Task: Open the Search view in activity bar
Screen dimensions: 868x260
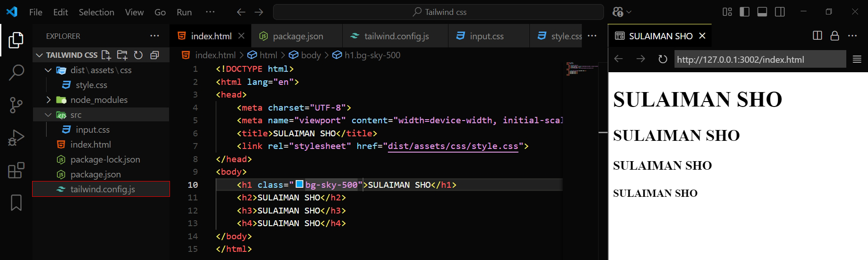Action: [16, 72]
